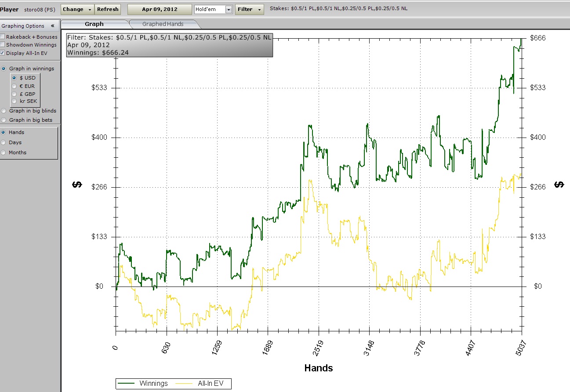The image size is (570, 392).
Task: Collapse the Graphing Options panel
Action: (x=52, y=26)
